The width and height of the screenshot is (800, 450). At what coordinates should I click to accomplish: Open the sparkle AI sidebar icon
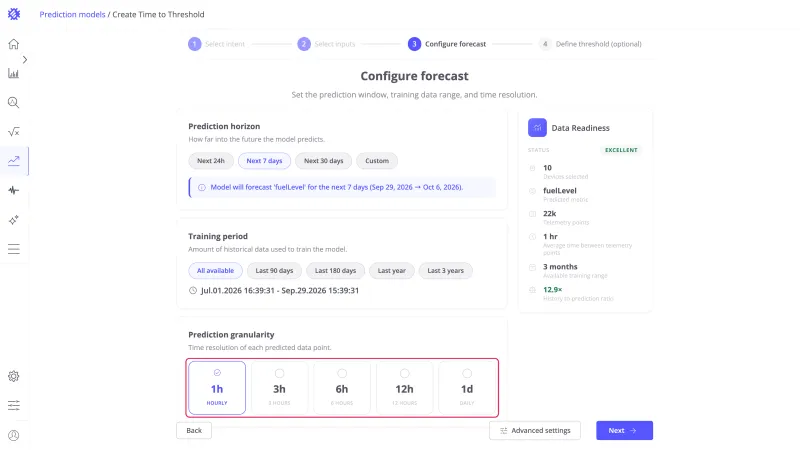tap(14, 220)
